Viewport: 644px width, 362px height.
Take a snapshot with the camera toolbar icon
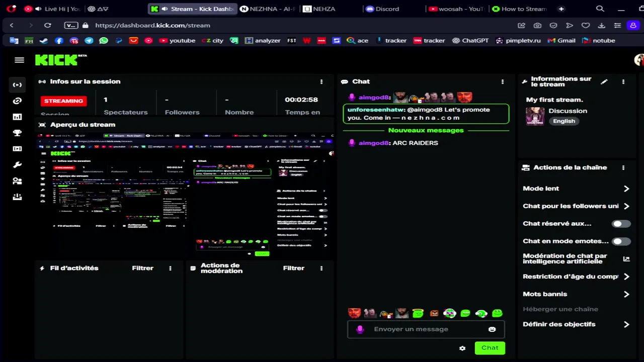(x=537, y=25)
